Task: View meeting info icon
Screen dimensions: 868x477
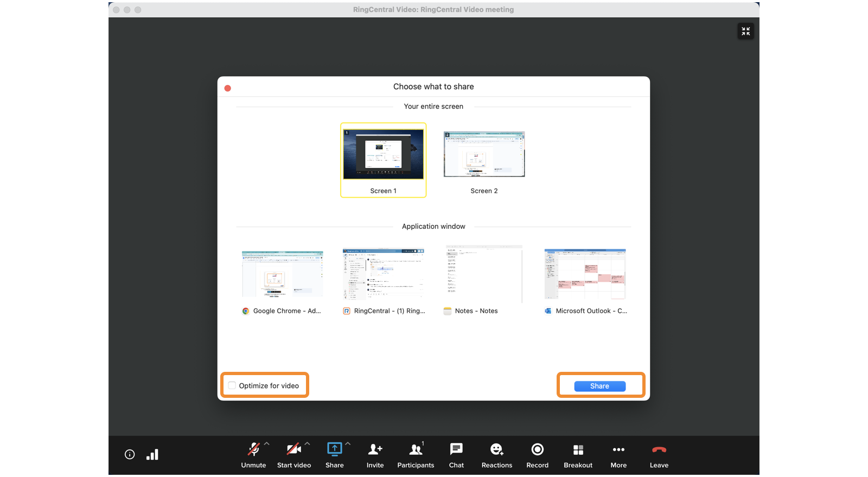Action: (x=130, y=454)
